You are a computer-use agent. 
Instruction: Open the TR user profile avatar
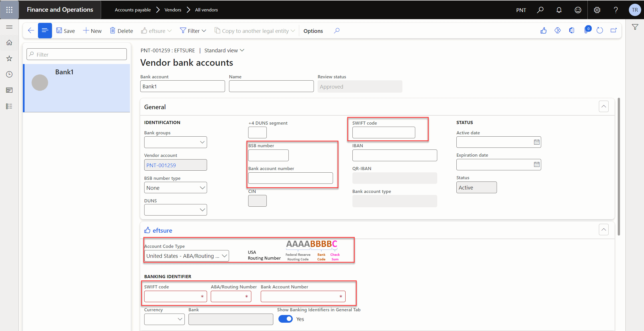[635, 10]
